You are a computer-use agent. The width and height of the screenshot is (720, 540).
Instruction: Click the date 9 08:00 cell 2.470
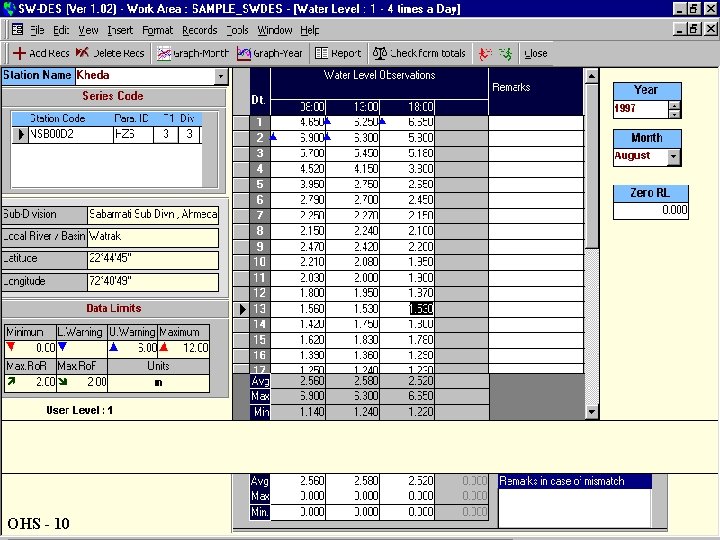coord(298,247)
